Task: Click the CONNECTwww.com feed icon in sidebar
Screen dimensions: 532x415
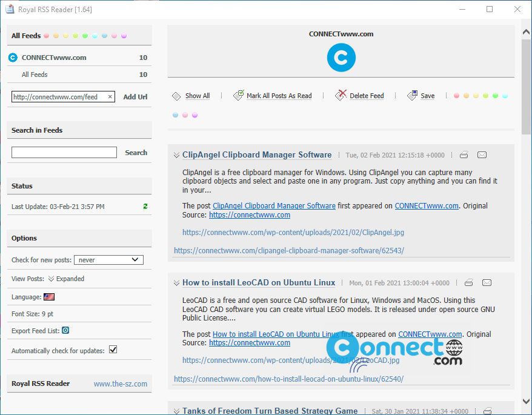Action: (13, 58)
